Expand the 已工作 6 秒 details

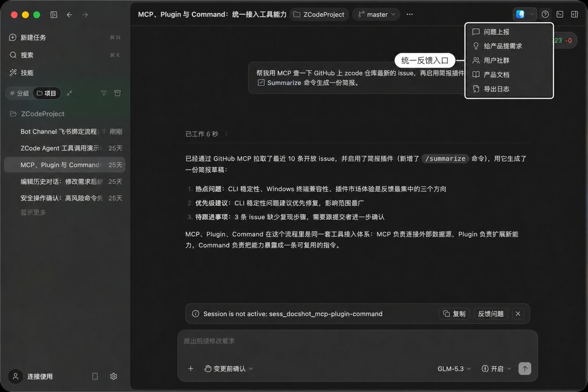coord(207,134)
